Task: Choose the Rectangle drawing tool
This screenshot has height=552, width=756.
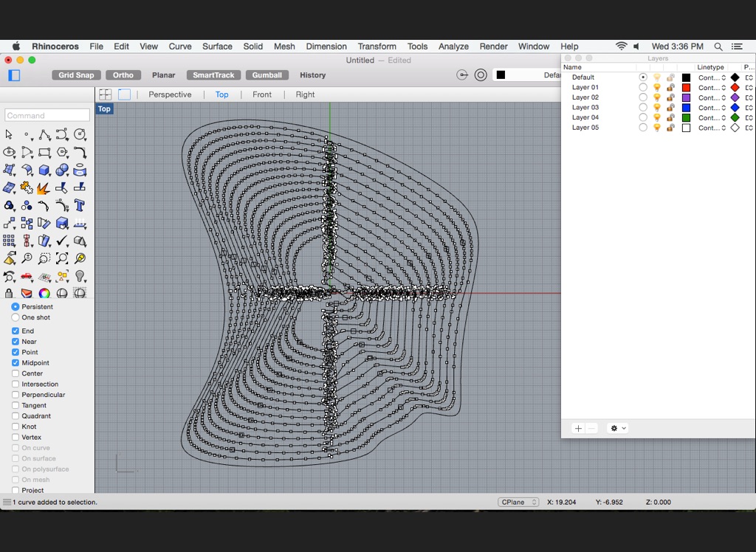Action: click(44, 153)
